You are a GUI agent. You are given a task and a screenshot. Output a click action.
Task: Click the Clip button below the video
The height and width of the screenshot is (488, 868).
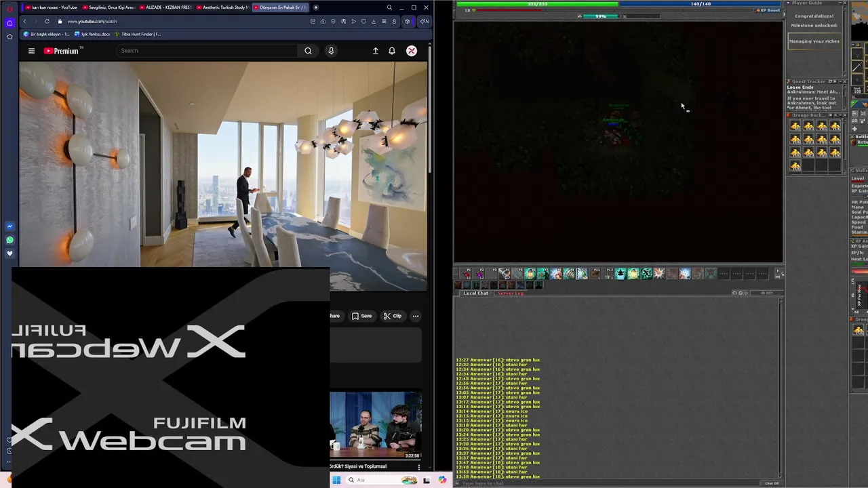tap(392, 316)
